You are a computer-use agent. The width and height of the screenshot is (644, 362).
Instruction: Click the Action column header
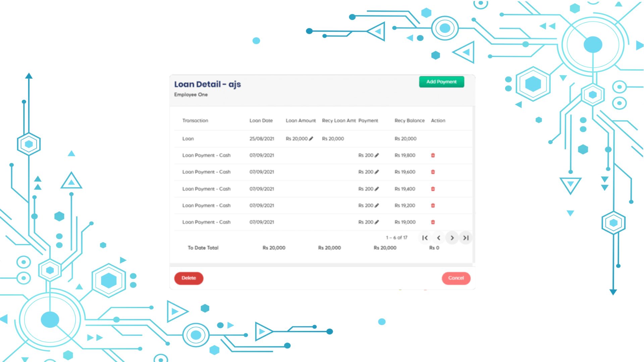coord(438,120)
